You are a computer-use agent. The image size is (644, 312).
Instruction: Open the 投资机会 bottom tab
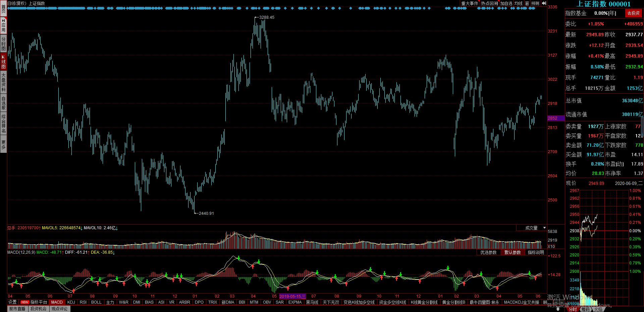coord(38,309)
